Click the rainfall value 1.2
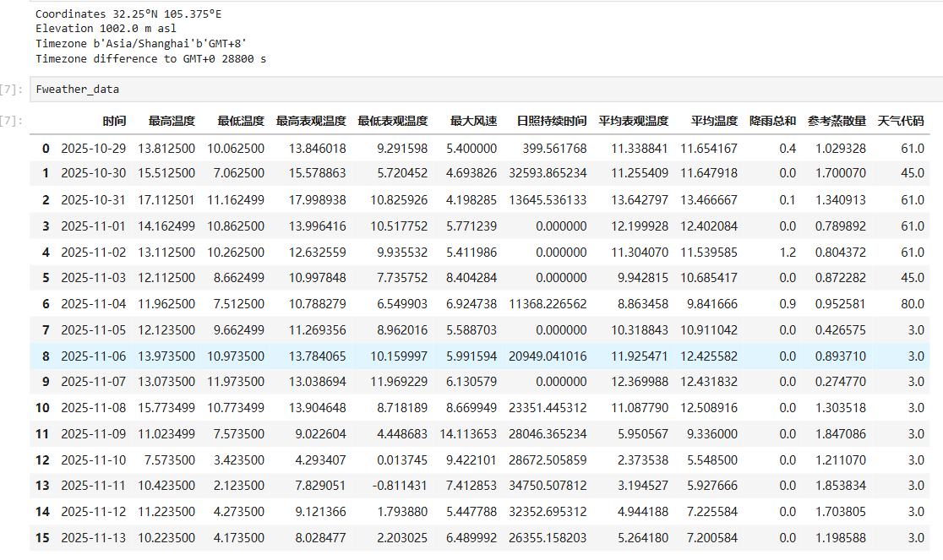The width and height of the screenshot is (943, 560). [788, 253]
